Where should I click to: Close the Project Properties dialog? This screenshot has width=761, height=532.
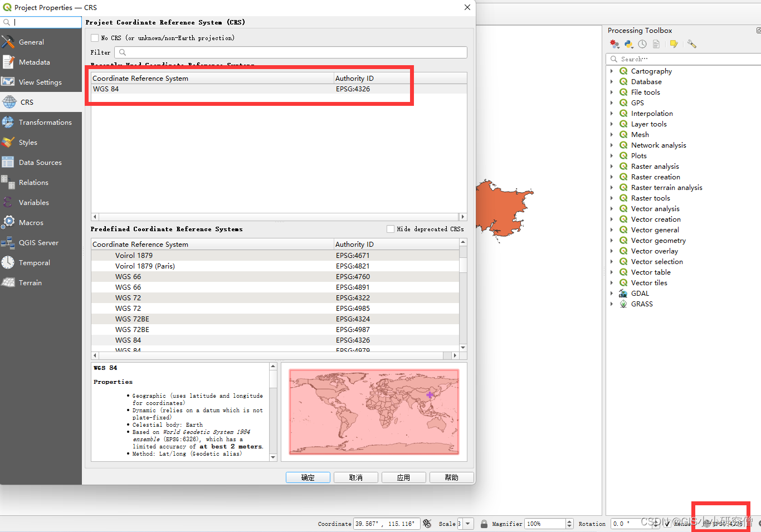pyautogui.click(x=467, y=7)
